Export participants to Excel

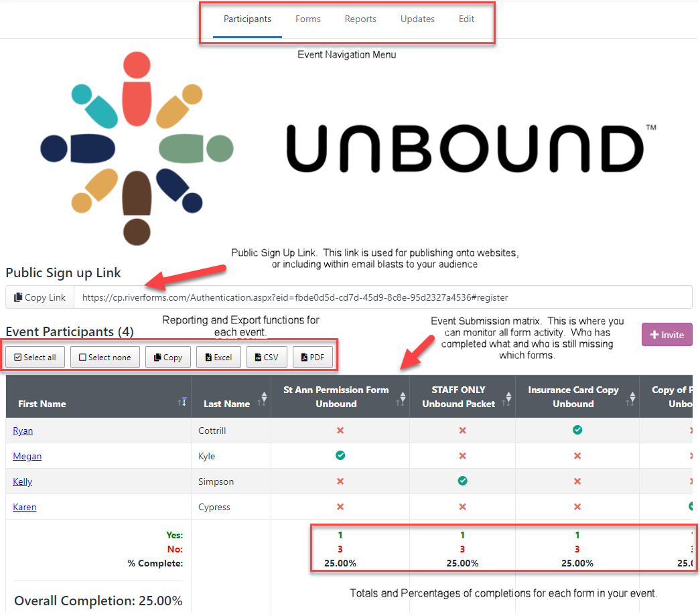219,358
